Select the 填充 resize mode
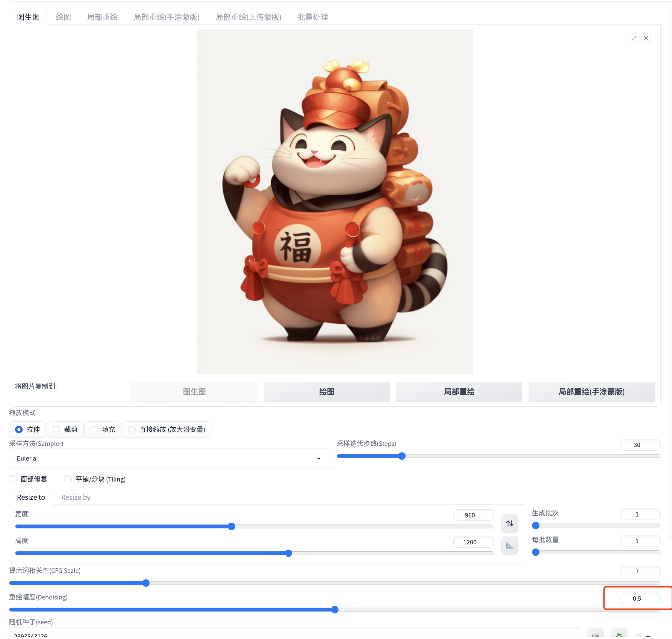672x639 pixels. click(x=102, y=429)
